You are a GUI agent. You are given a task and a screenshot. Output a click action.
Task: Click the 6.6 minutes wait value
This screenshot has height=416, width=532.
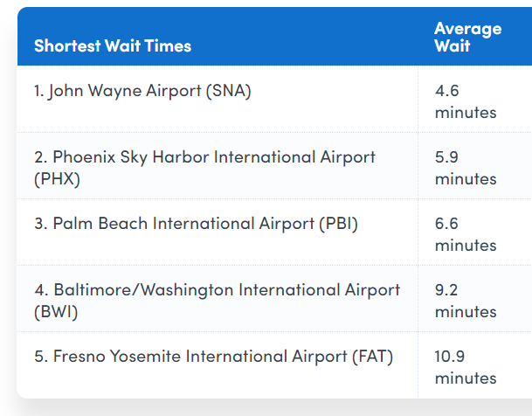(466, 234)
